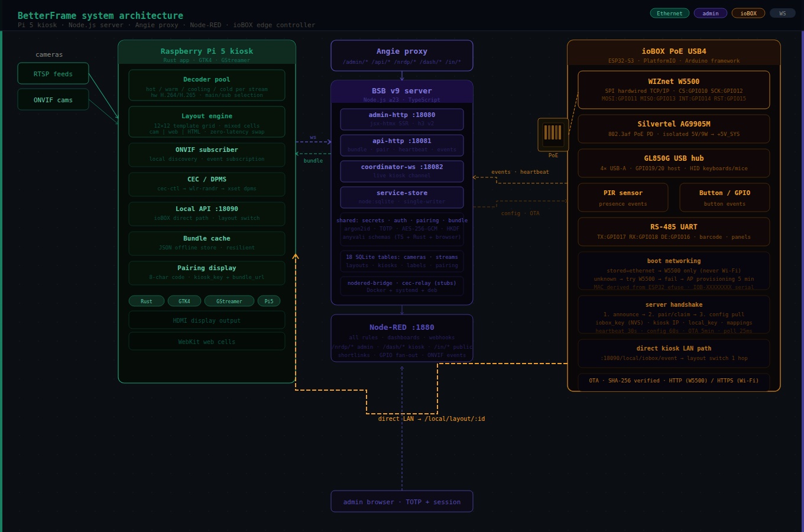Select the coordinator-ws :18082 service
This screenshot has height=532, width=804.
pos(402,171)
